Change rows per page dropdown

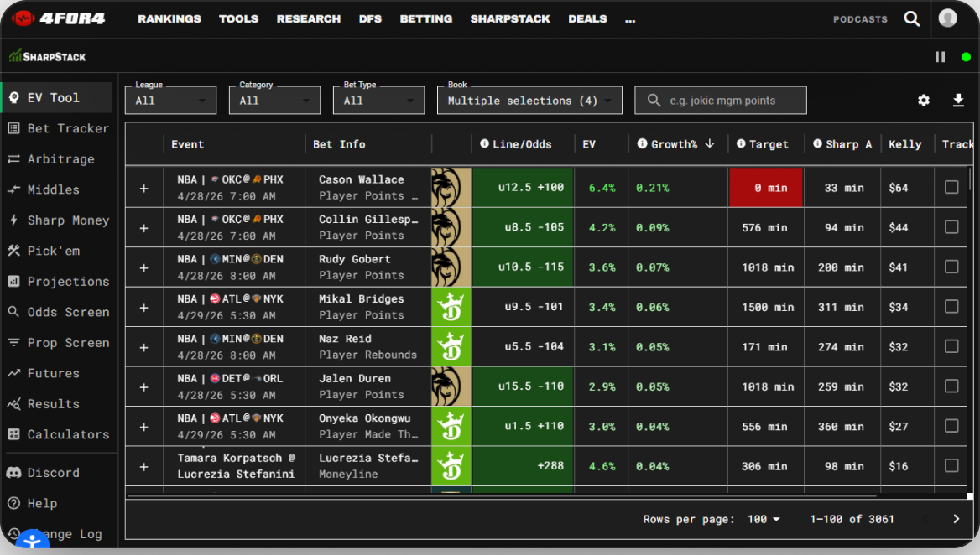click(x=764, y=519)
